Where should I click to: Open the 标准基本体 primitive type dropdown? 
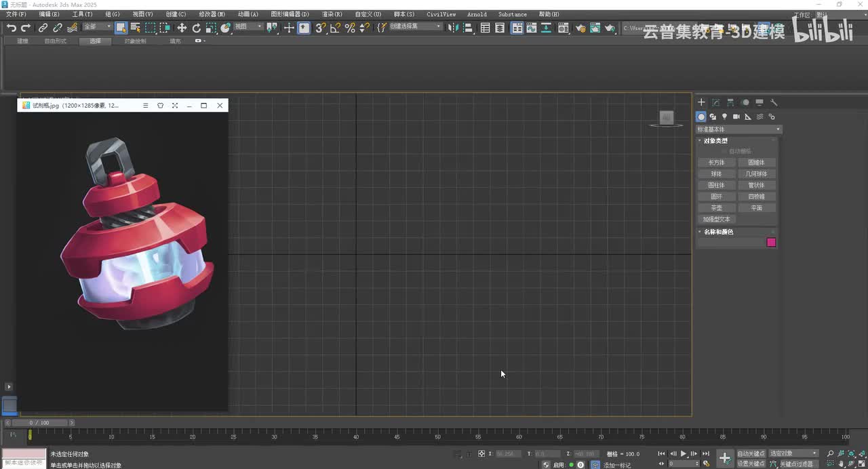tap(739, 129)
